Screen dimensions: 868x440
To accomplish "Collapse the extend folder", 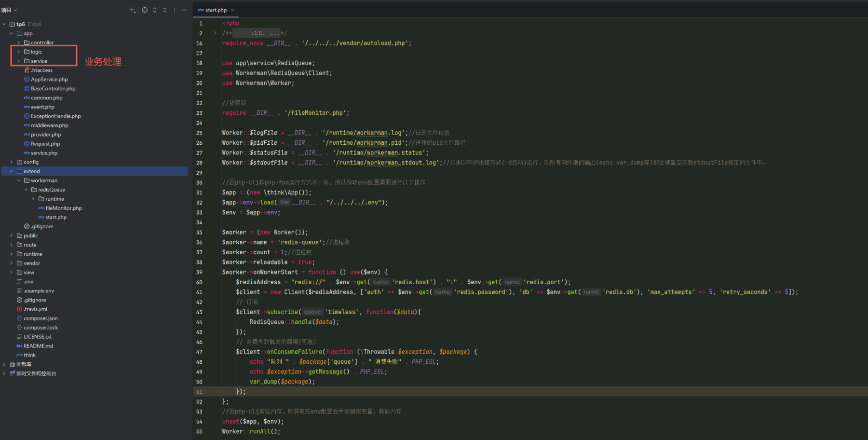I will [12, 171].
